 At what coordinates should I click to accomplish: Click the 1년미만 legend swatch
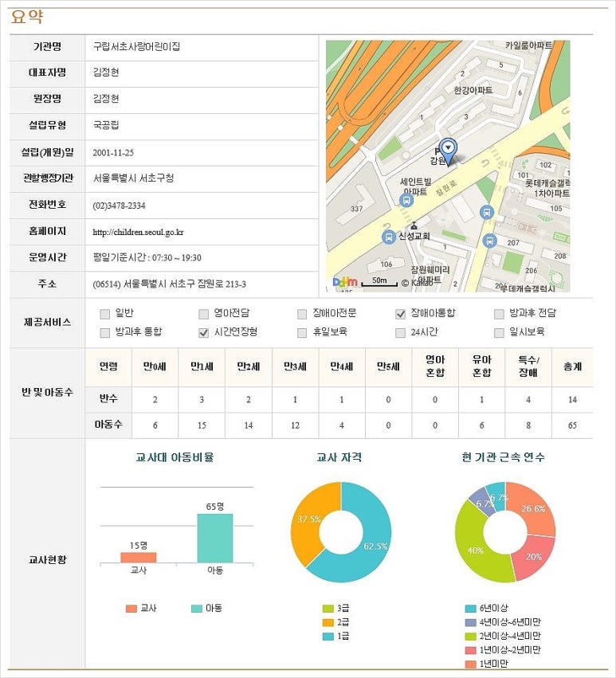tap(471, 664)
